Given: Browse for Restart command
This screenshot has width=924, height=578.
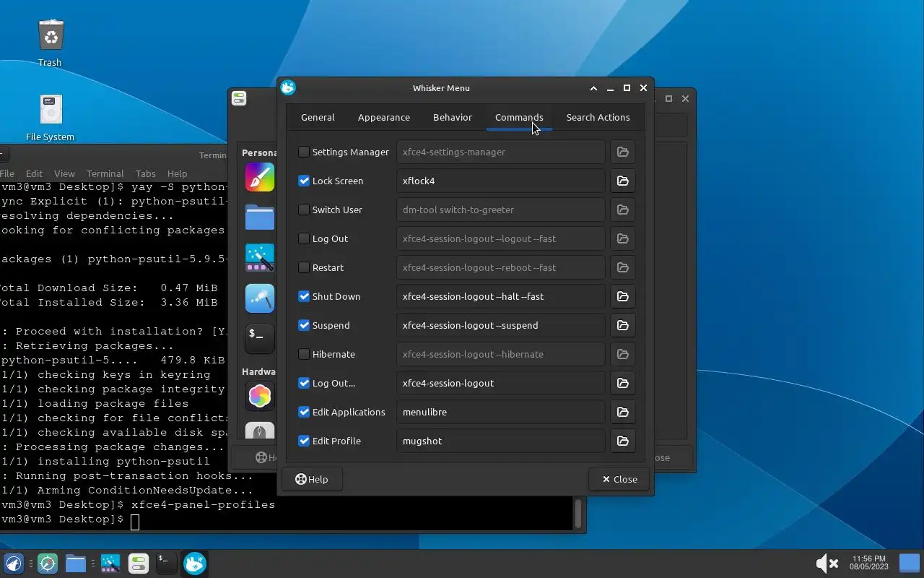Looking at the screenshot, I should coord(622,267).
